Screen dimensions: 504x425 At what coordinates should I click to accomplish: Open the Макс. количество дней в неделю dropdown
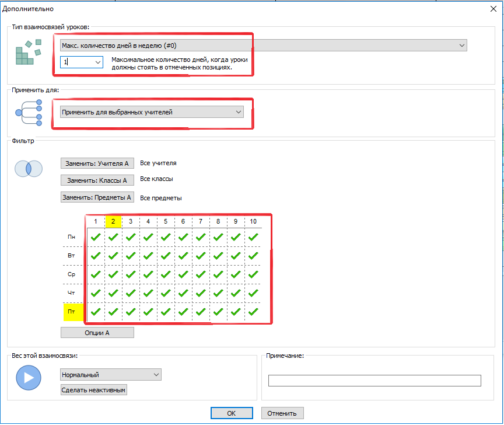click(263, 45)
